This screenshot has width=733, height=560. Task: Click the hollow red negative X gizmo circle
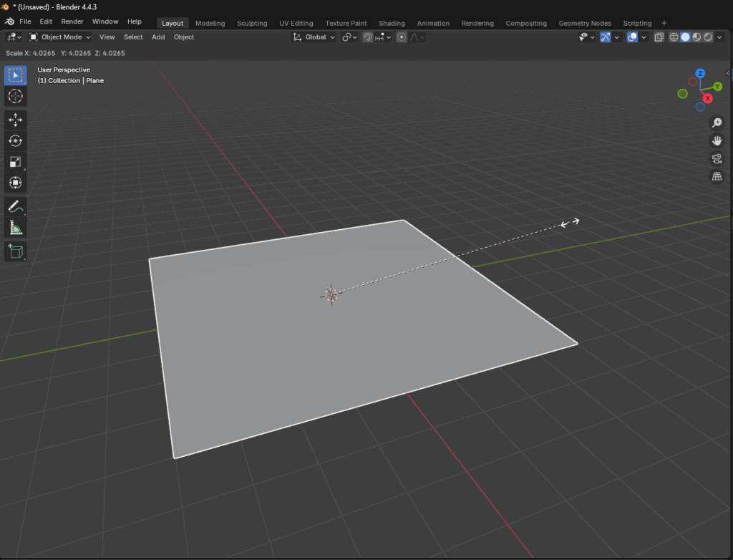pos(693,82)
